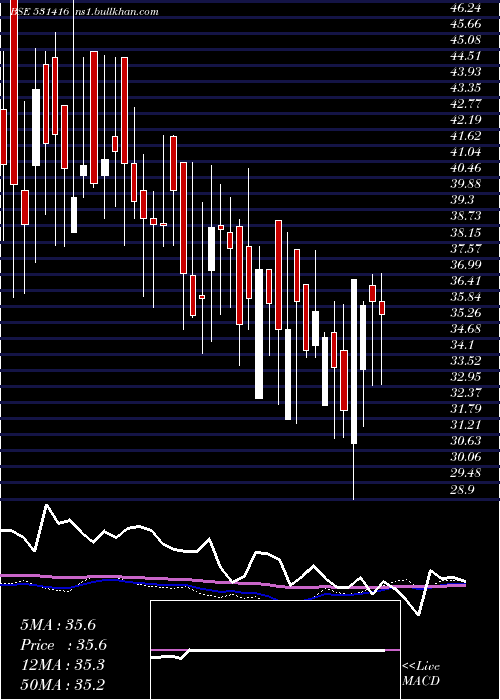Viewport: 500px width, 700px height.
Task: Click the 38.73 price axis label
Action: click(x=465, y=216)
